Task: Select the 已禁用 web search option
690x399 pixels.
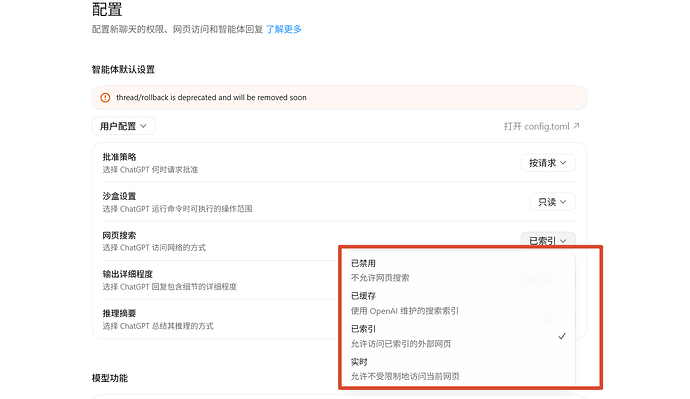Action: pos(459,271)
